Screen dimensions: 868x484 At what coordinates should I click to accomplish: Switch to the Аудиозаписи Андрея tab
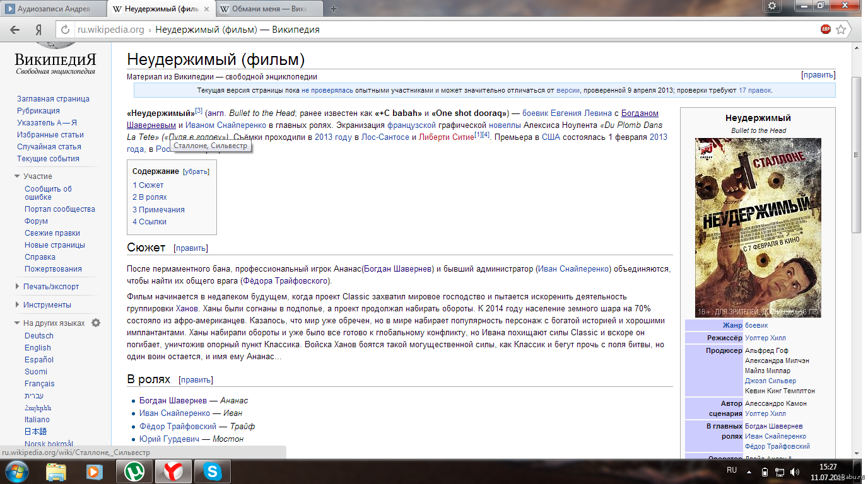pyautogui.click(x=54, y=9)
